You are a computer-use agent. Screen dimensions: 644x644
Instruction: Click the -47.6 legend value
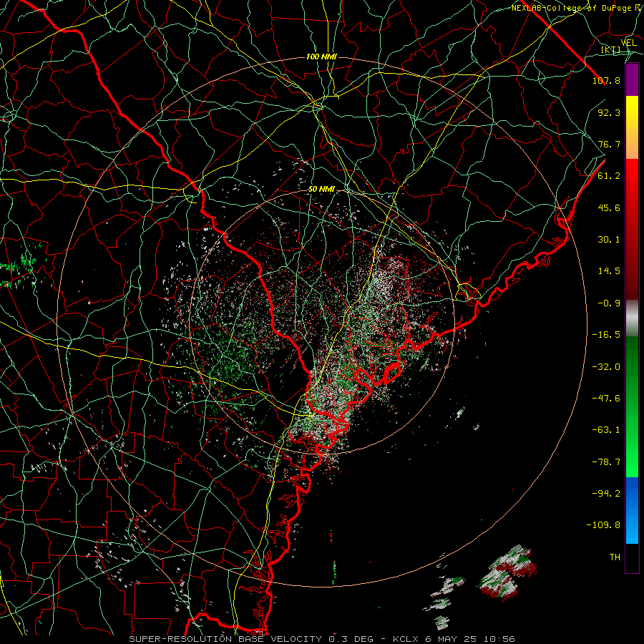(606, 399)
